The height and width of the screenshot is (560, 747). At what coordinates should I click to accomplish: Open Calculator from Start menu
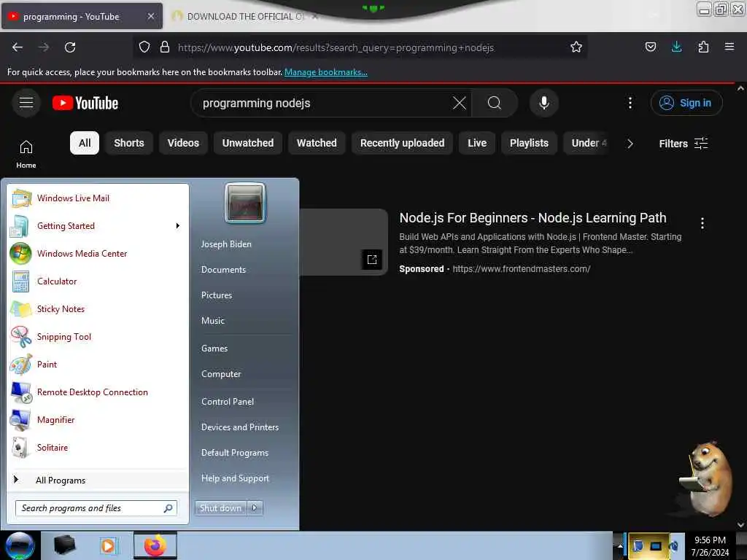[x=98, y=281]
